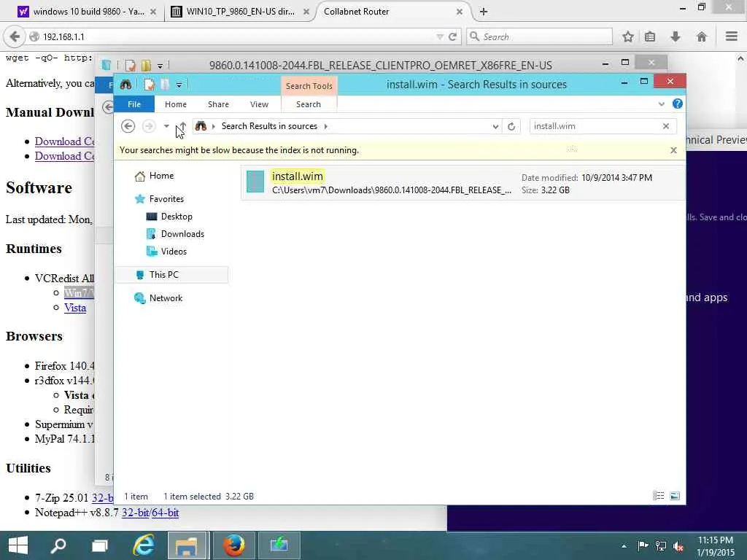Image resolution: width=747 pixels, height=560 pixels.
Task: Click New folder icon in quick access toolbar
Action: point(165,85)
